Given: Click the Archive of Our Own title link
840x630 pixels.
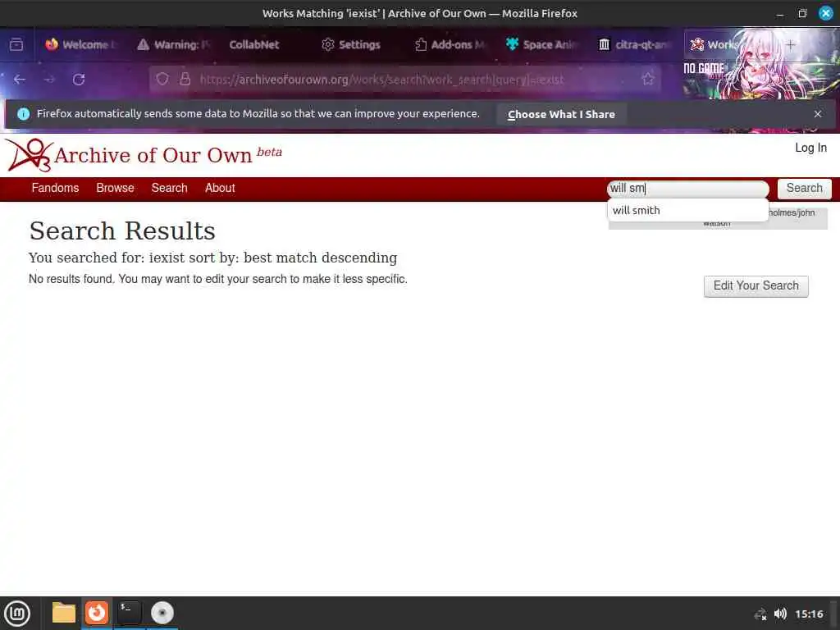Looking at the screenshot, I should [153, 155].
